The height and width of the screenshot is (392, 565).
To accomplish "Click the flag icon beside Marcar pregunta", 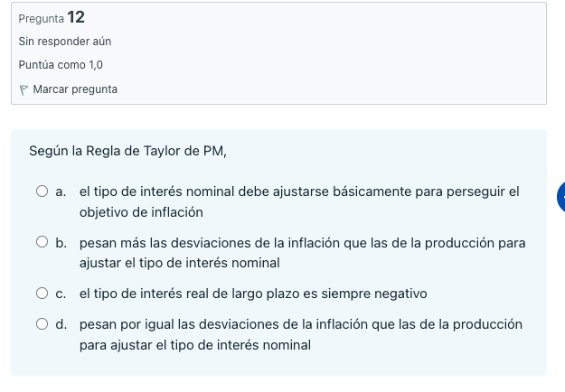I will coord(24,89).
